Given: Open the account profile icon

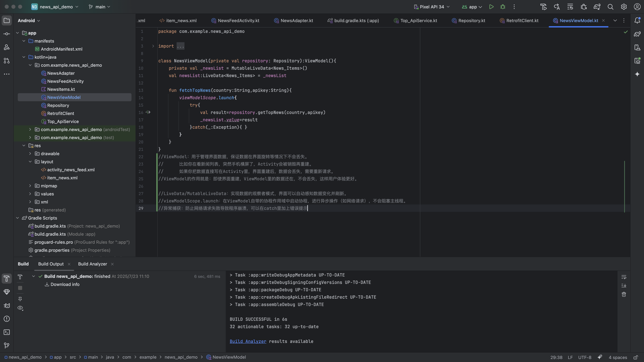Looking at the screenshot, I should (x=637, y=7).
